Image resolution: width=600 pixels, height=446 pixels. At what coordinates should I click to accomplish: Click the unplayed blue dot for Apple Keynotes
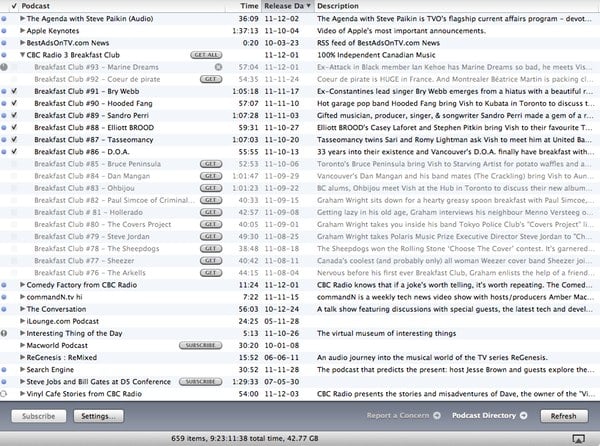[4, 31]
